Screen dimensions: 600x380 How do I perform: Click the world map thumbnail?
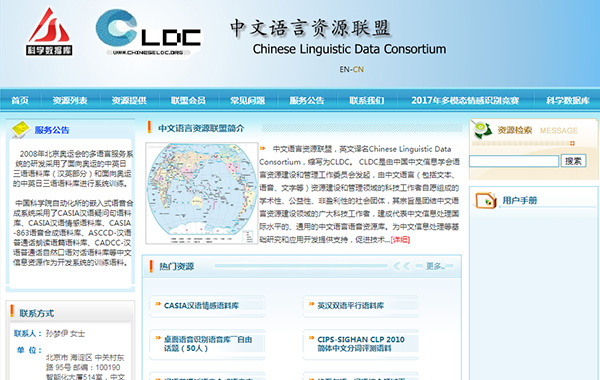(202, 193)
